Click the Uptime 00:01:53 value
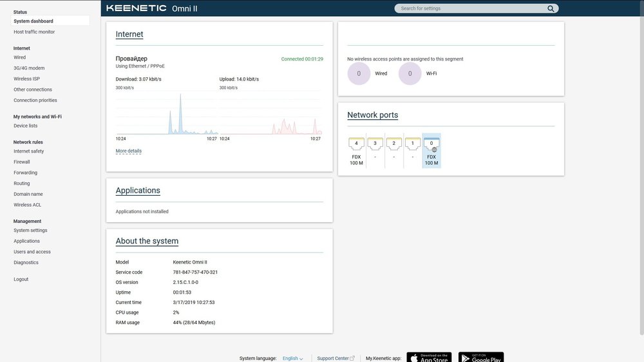The image size is (644, 362). pyautogui.click(x=182, y=292)
